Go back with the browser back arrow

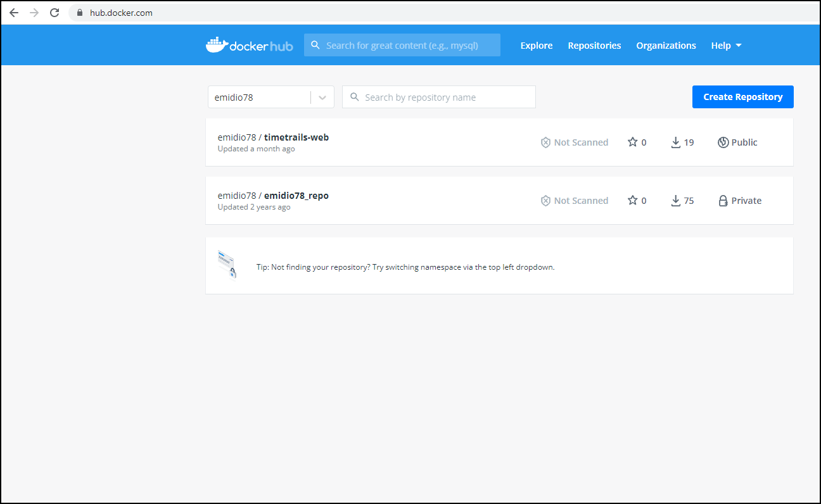point(14,13)
